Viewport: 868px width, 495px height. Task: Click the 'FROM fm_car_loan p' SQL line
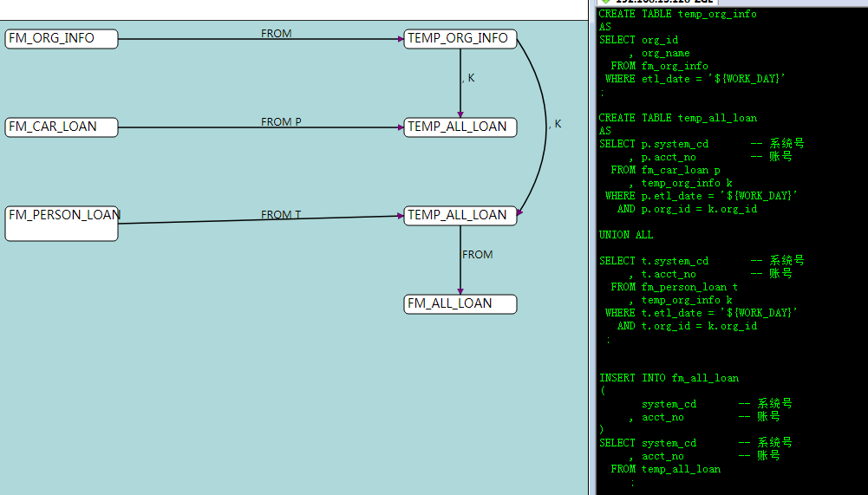[665, 170]
